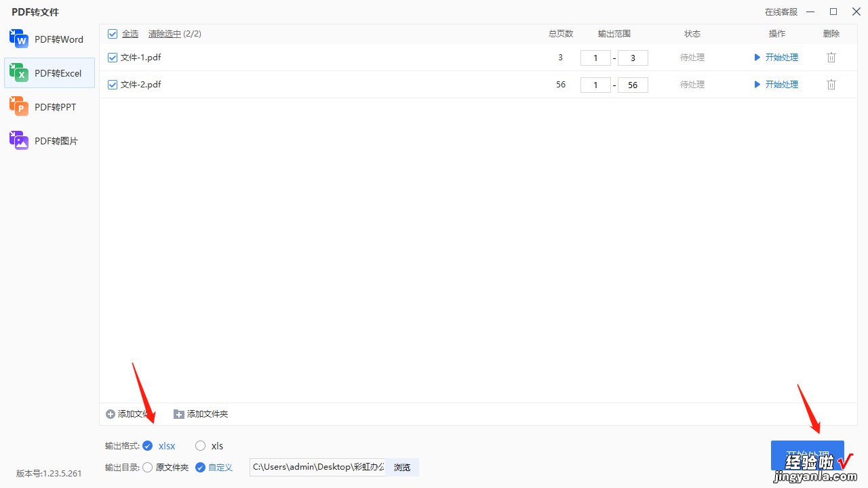Open the PDF转图片 icon in sidebar
The image size is (868, 488).
[19, 141]
